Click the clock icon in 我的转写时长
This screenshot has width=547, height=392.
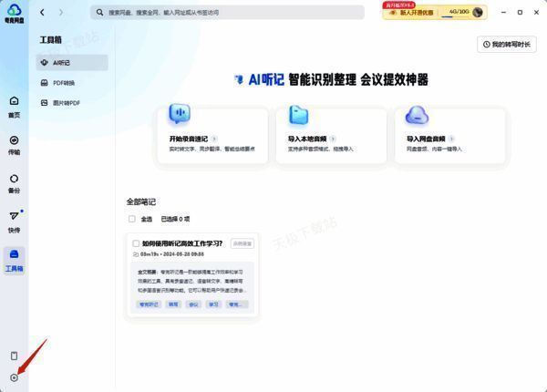pyautogui.click(x=486, y=45)
